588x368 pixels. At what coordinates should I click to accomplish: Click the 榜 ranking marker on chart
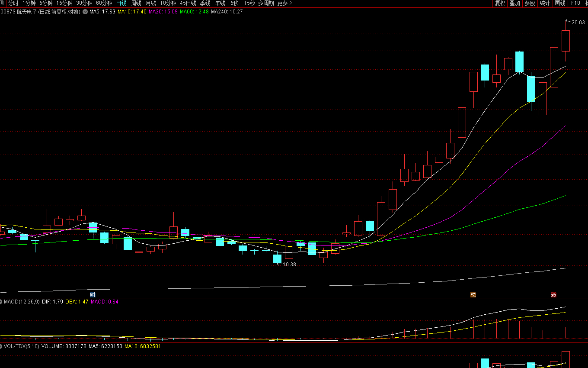473,295
